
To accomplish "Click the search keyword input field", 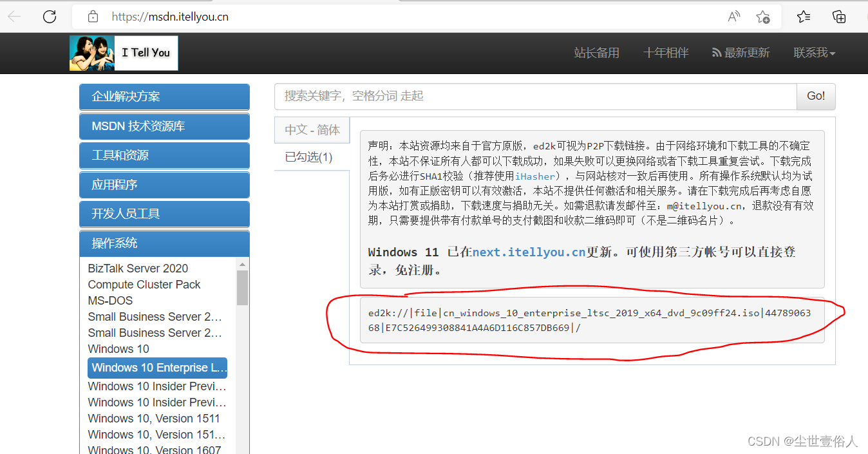I will pyautogui.click(x=536, y=96).
